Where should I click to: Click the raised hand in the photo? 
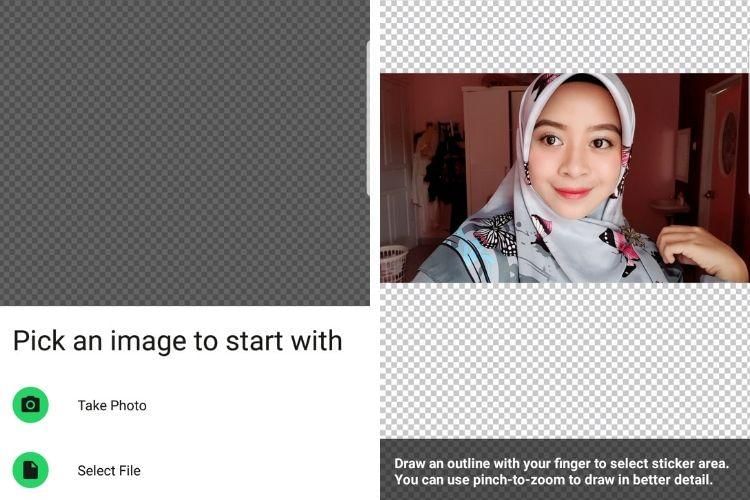[x=700, y=247]
